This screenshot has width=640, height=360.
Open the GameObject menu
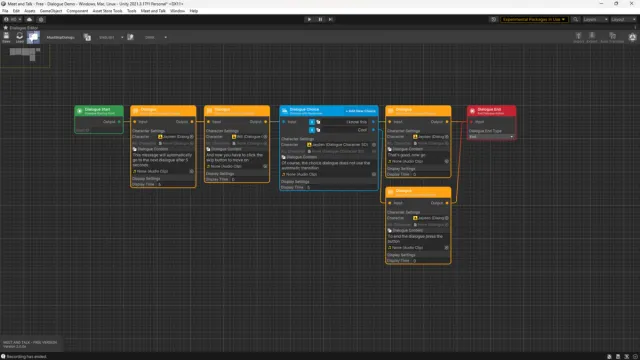coord(51,11)
